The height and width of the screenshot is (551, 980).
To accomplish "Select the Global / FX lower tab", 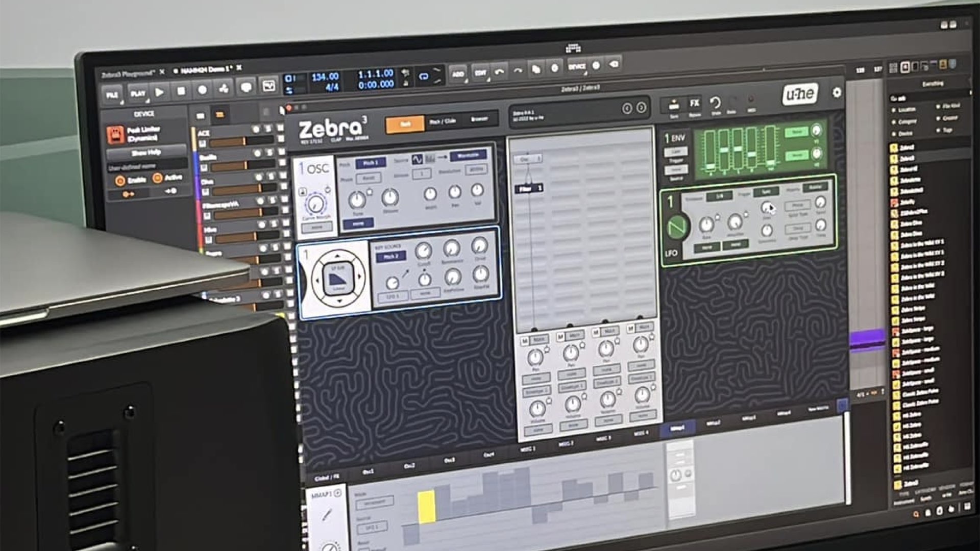I will (x=327, y=478).
